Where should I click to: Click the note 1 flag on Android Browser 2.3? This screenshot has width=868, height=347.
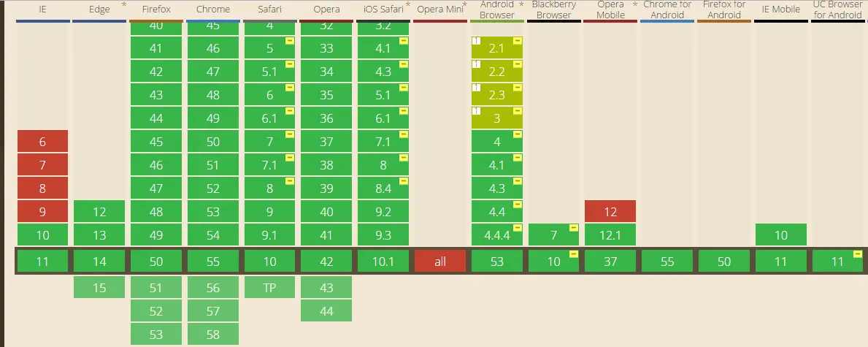click(x=476, y=88)
